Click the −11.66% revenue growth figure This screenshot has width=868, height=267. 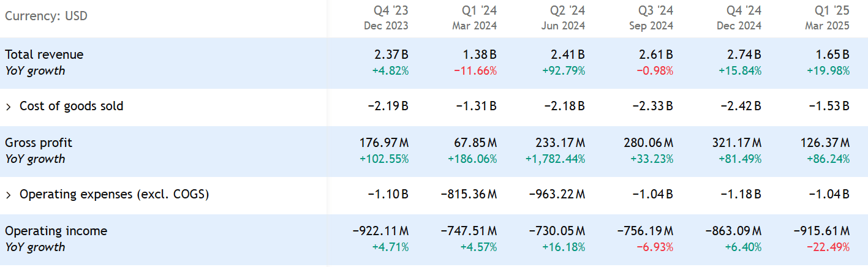pyautogui.click(x=475, y=70)
